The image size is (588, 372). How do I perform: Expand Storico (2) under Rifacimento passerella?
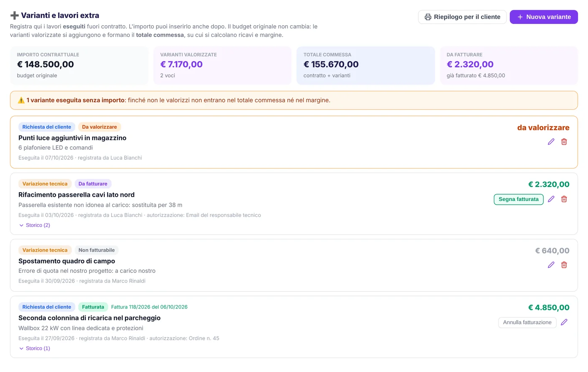click(34, 225)
